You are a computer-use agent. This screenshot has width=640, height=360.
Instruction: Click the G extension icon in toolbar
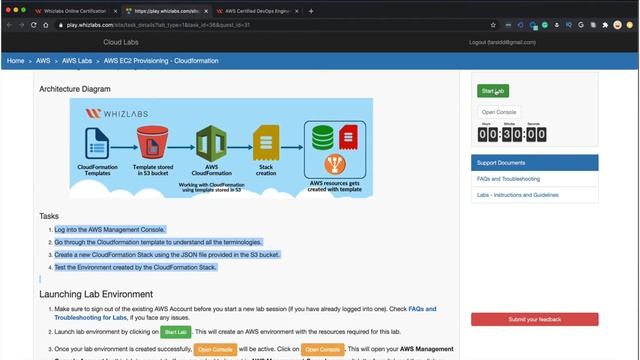click(x=581, y=25)
